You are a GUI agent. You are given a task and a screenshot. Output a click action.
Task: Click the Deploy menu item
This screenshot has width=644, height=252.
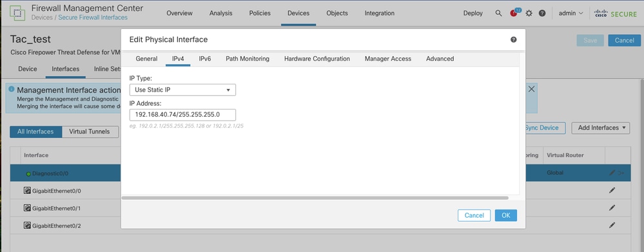click(473, 13)
